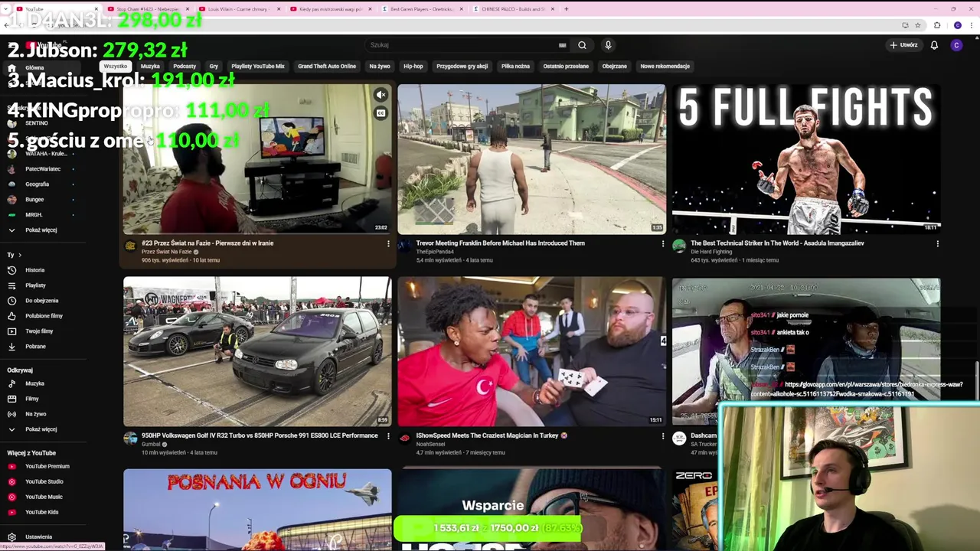The width and height of the screenshot is (980, 551).
Task: Open Polubione filmy in sidebar
Action: tap(44, 316)
